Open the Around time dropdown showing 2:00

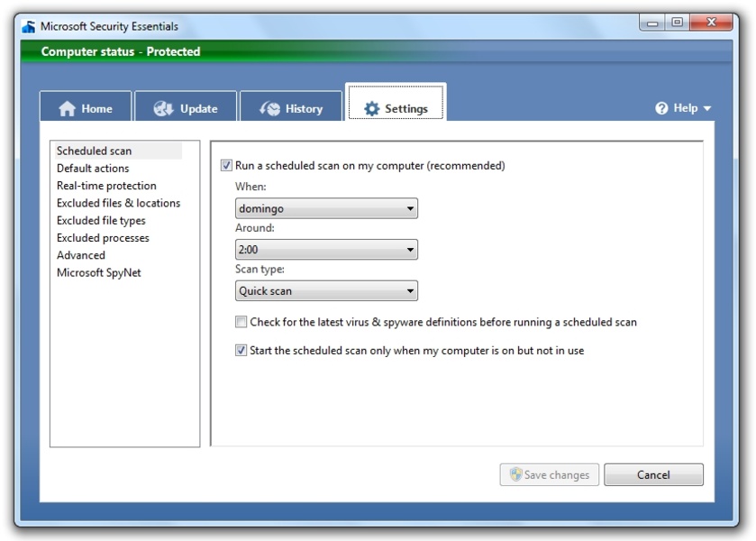[x=326, y=250]
